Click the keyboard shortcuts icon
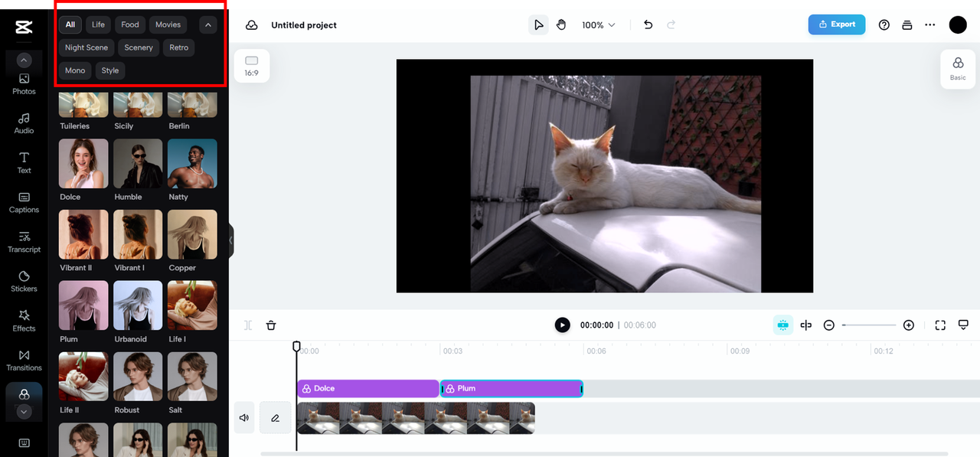Screen dimensions: 980x457 pos(24,442)
